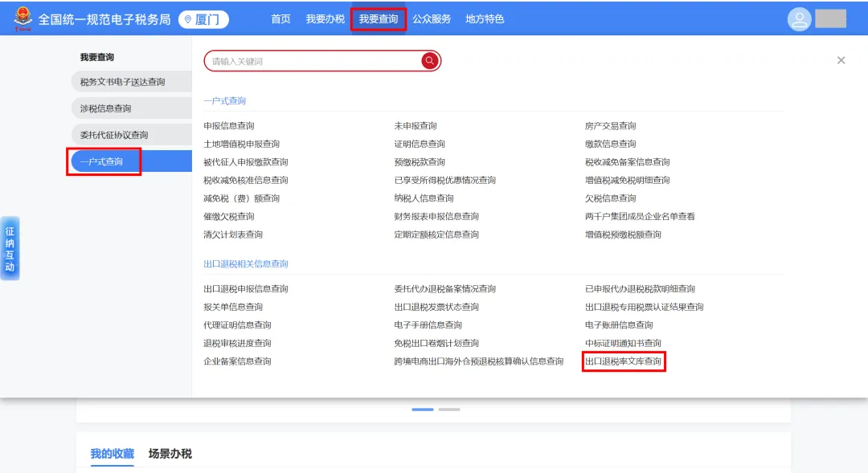Open the 地方特色 menu item
This screenshot has height=473, width=868.
coord(484,18)
